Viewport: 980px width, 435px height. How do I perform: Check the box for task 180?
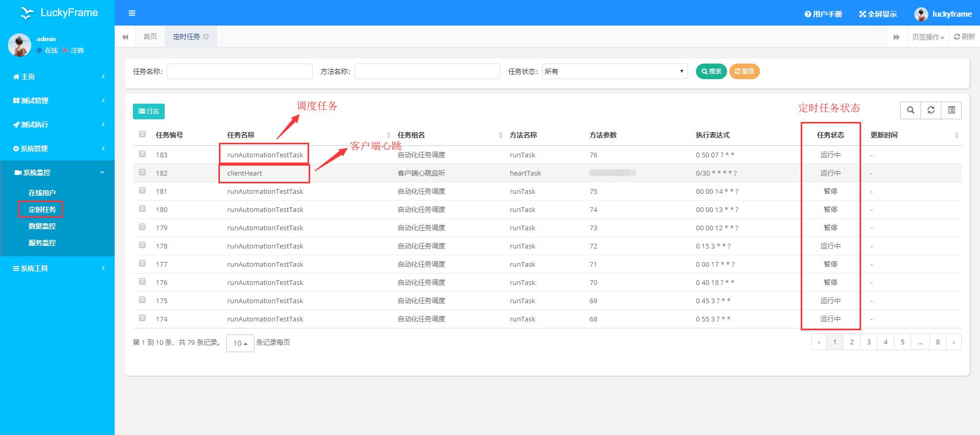tap(142, 208)
